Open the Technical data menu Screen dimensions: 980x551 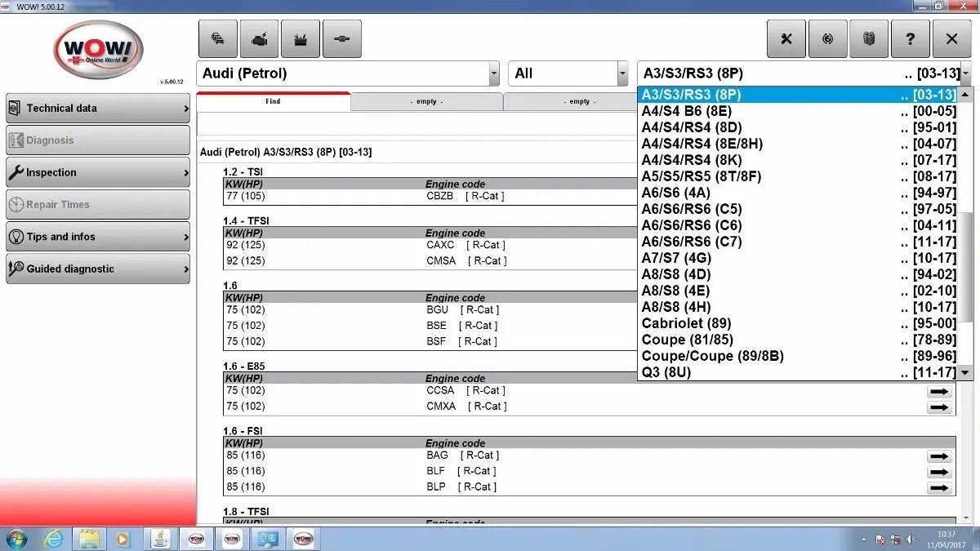coord(98,108)
